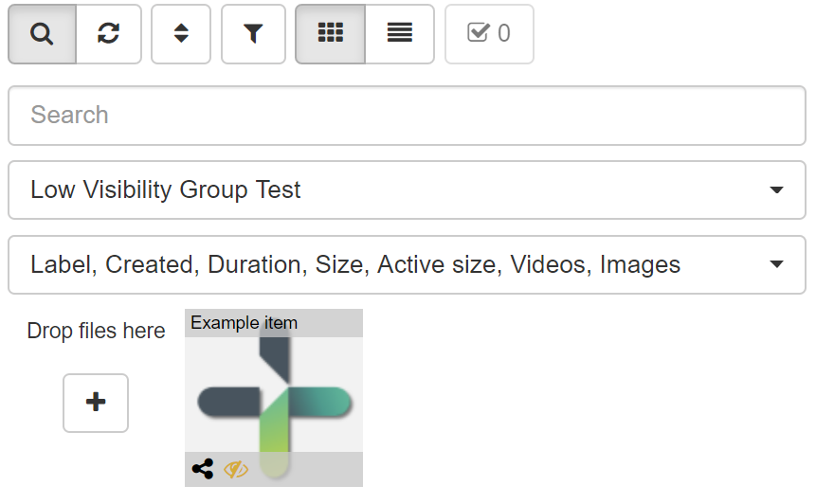The width and height of the screenshot is (834, 504).
Task: Toggle the selection checkbox counter showing 0
Action: point(489,34)
